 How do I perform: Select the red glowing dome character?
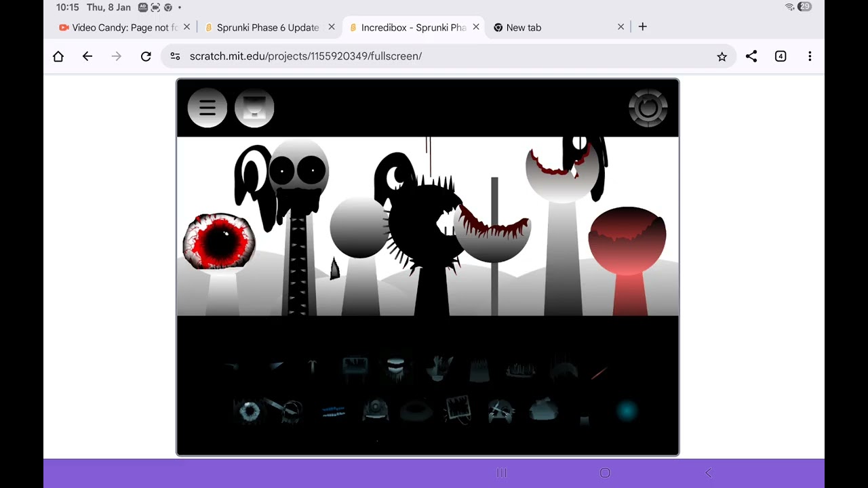[x=627, y=241]
